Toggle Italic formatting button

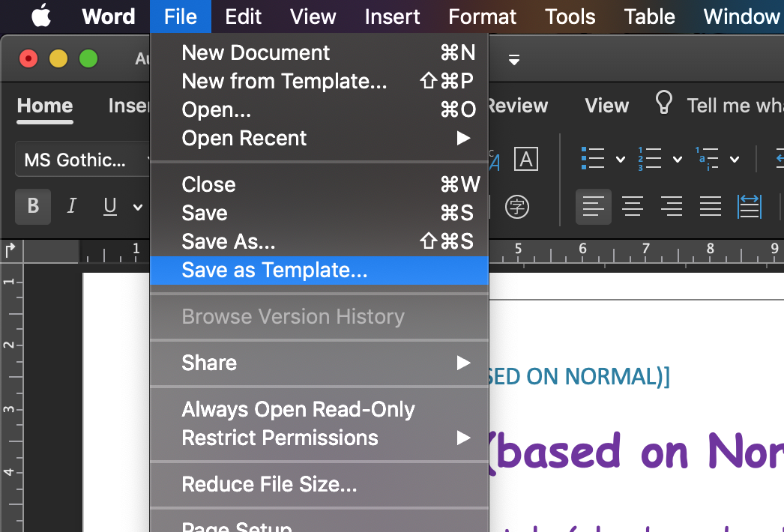71,206
